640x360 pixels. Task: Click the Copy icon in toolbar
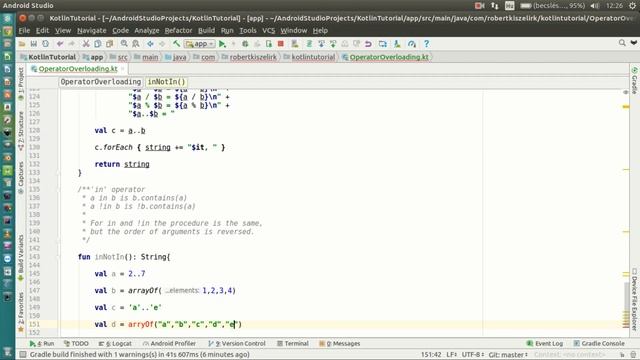98,44
